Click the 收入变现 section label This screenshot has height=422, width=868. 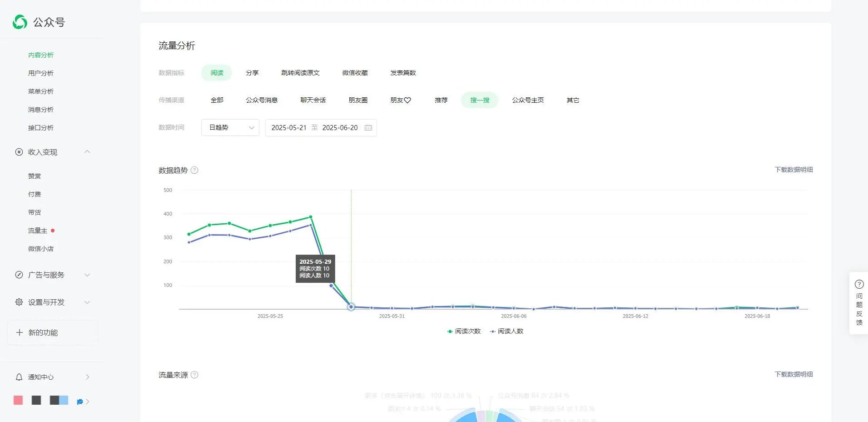click(43, 152)
